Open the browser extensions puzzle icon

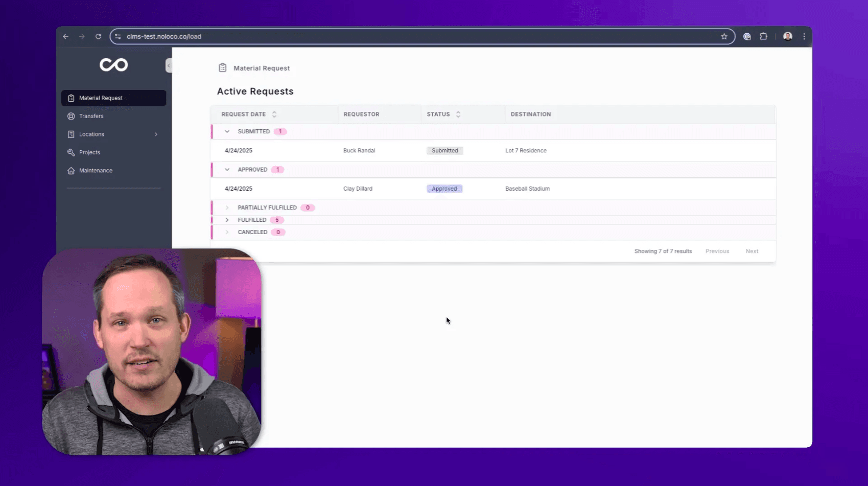tap(763, 36)
